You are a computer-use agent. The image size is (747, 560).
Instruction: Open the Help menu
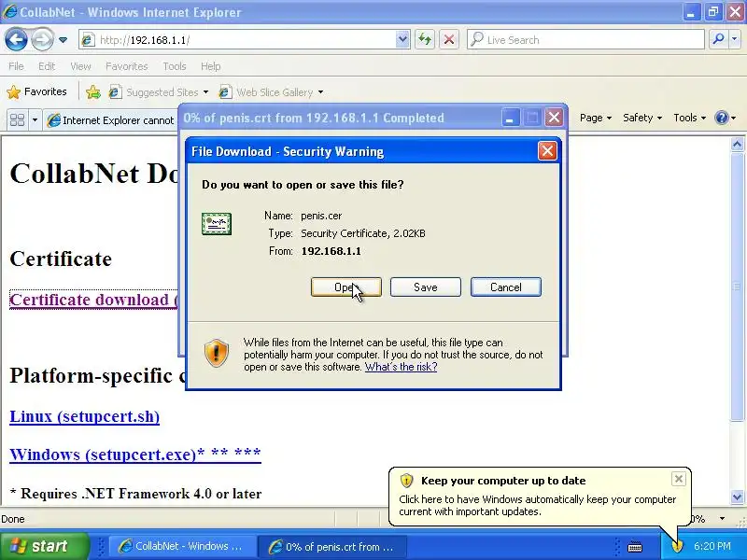click(211, 66)
